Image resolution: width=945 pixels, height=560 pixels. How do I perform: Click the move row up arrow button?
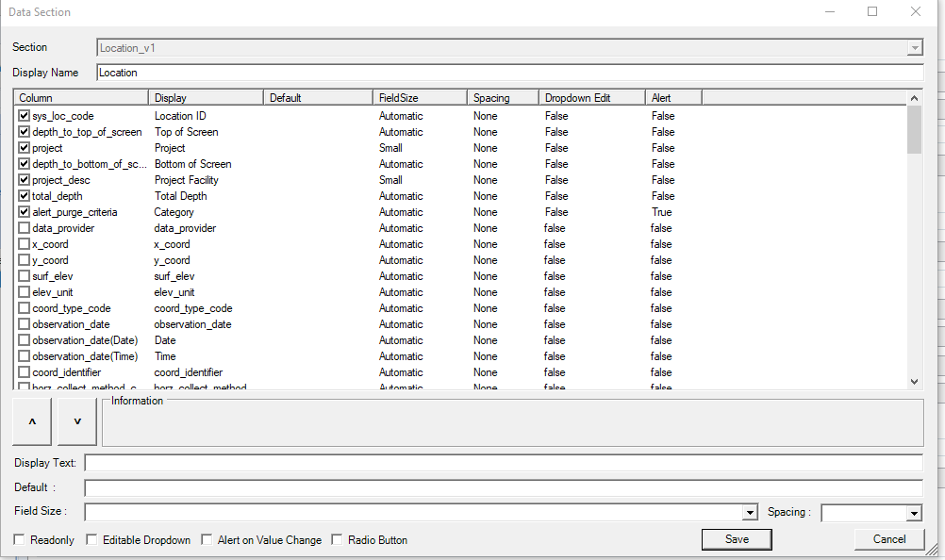30,420
